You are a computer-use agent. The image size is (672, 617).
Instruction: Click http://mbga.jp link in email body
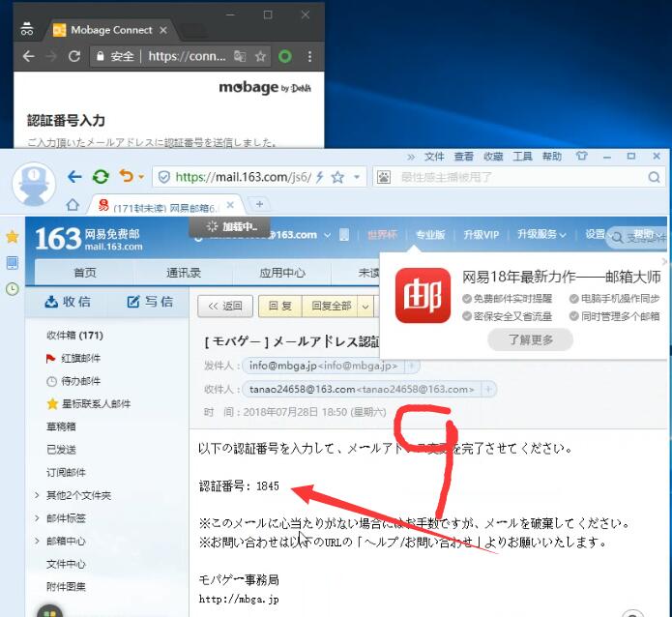pyautogui.click(x=239, y=599)
